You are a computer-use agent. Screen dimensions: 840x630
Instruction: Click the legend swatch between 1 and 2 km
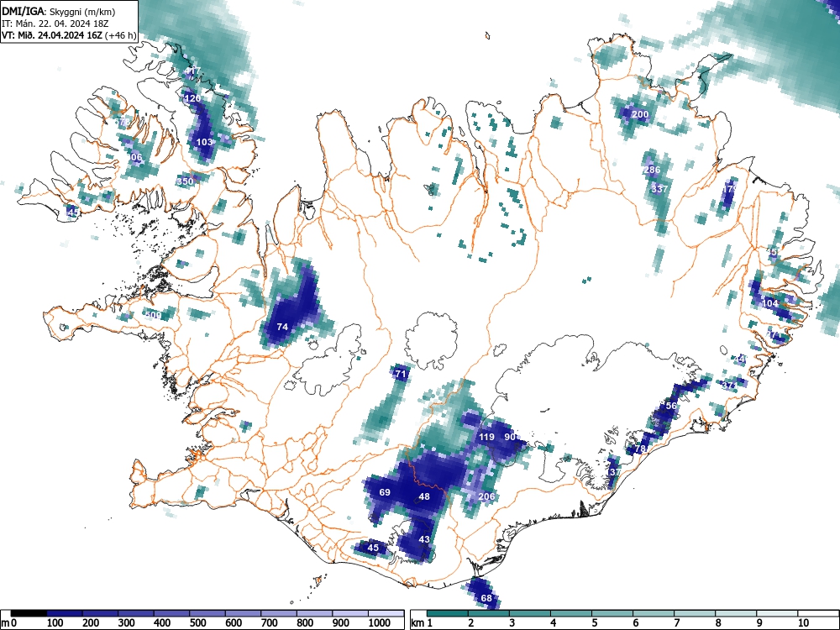[448, 613]
